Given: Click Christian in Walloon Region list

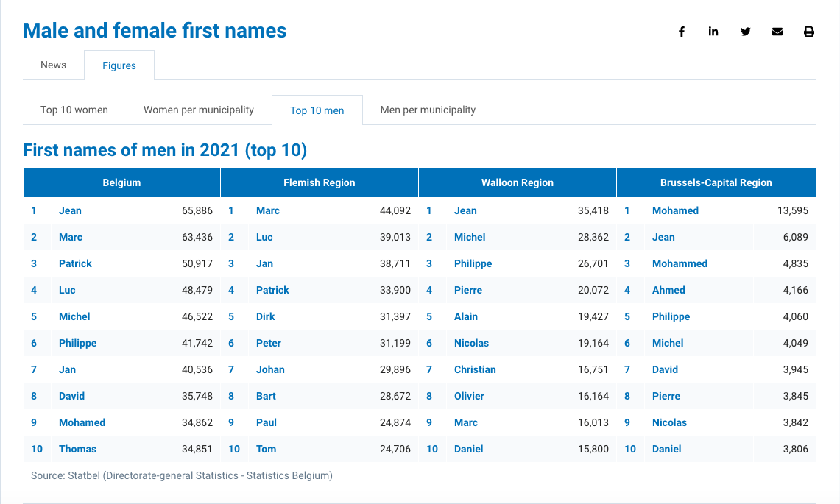Looking at the screenshot, I should click(475, 369).
